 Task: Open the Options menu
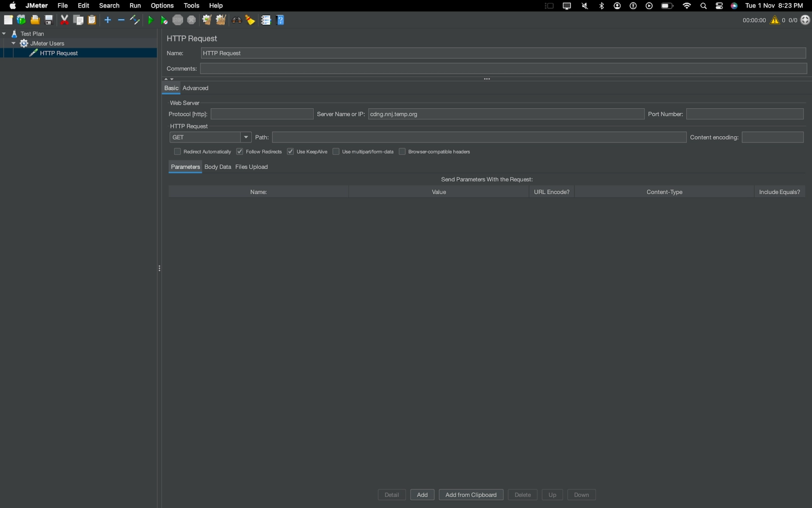(162, 6)
